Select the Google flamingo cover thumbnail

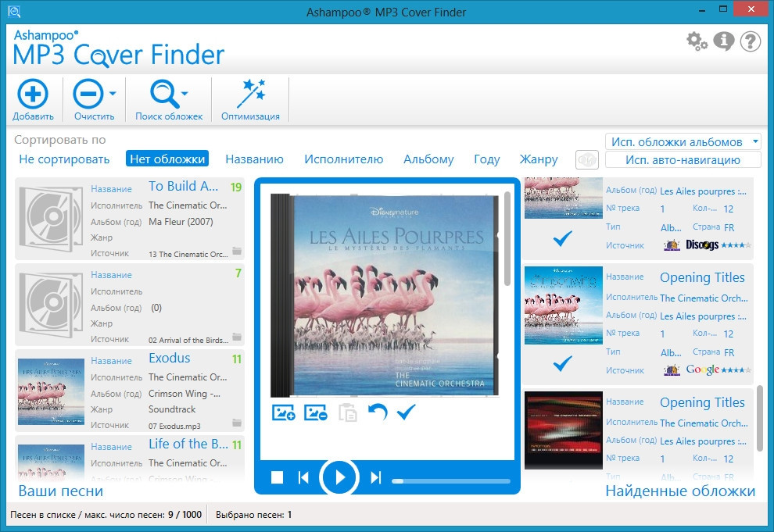[x=564, y=305]
